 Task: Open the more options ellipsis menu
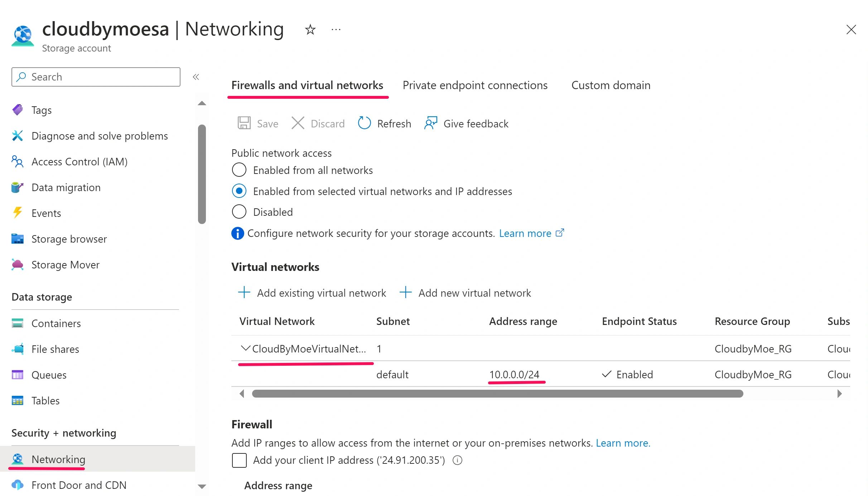click(x=336, y=29)
